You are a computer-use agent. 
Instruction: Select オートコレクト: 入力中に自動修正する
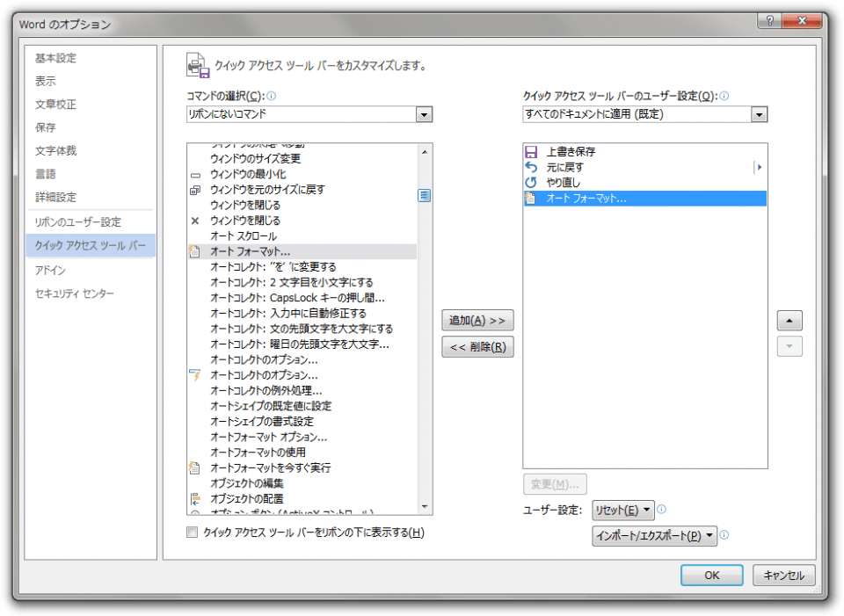[302, 313]
